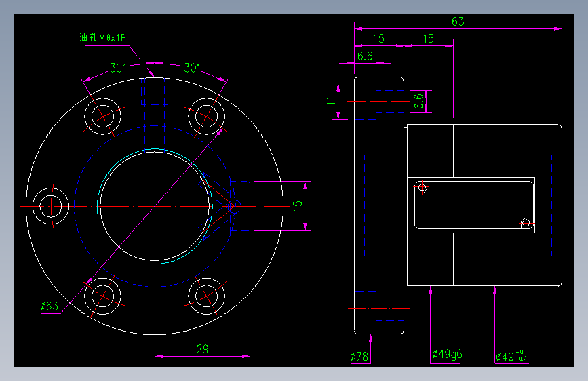588x381 pixels.
Task: Click the 11 counterbore dimension value
Action: coord(330,101)
